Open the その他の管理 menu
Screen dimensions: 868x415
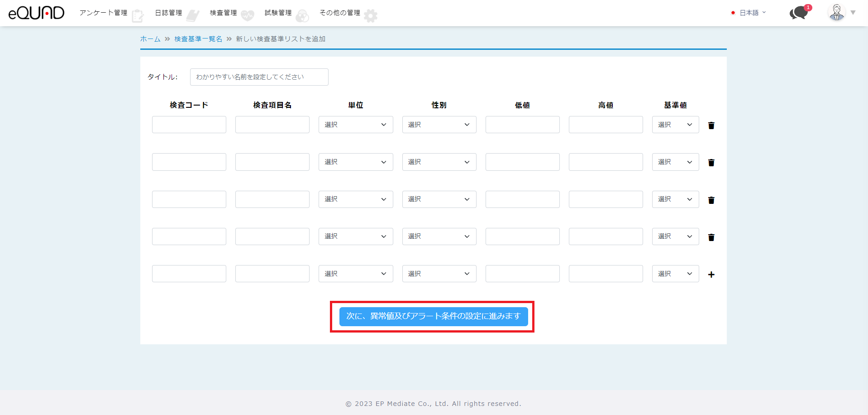pyautogui.click(x=340, y=13)
